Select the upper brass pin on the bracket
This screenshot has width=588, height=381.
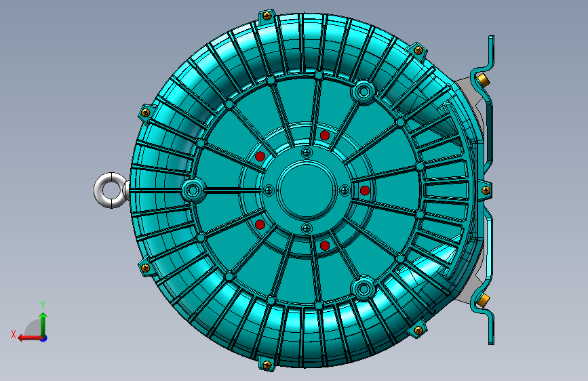(x=483, y=79)
